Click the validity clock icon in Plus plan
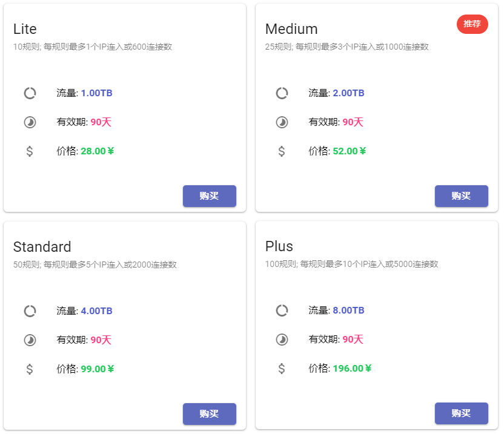 coord(282,339)
